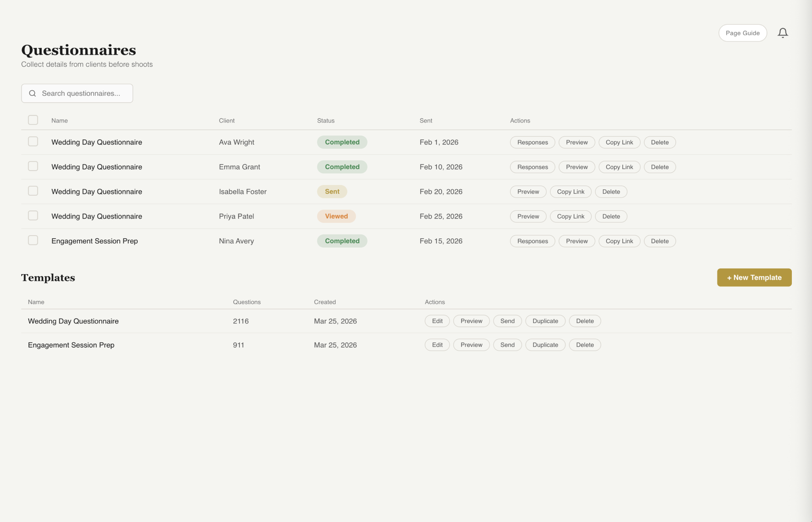Click the search magnifier icon
The height and width of the screenshot is (522, 812).
(32, 93)
